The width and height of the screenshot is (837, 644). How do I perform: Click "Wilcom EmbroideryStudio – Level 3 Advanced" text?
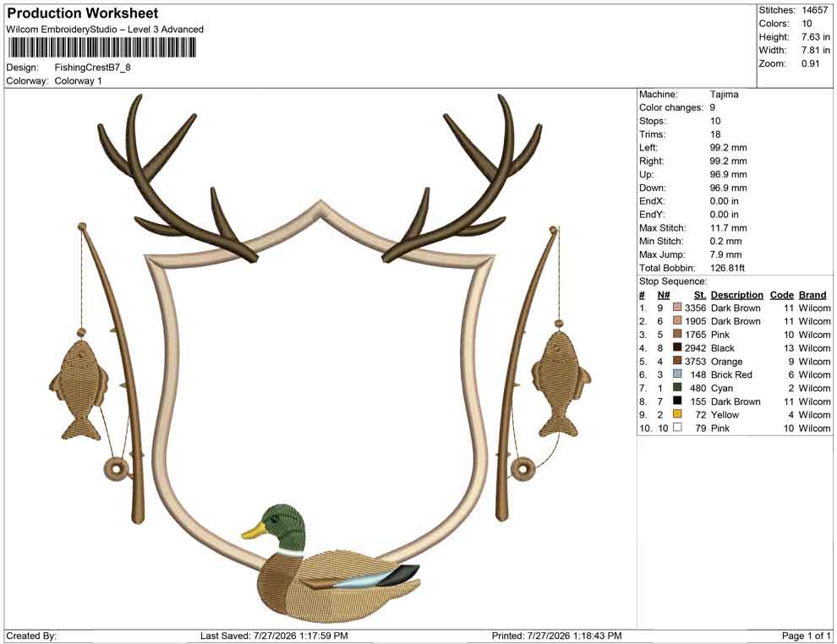coord(105,30)
